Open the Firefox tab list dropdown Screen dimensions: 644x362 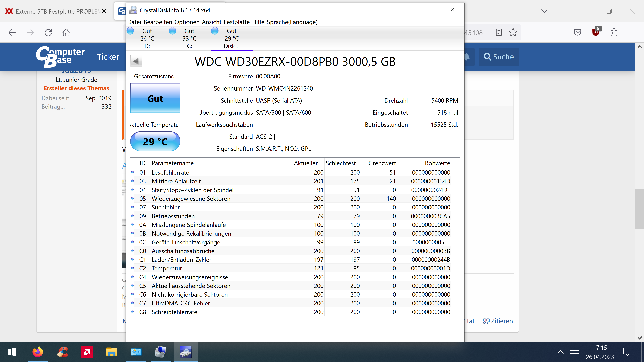(544, 11)
